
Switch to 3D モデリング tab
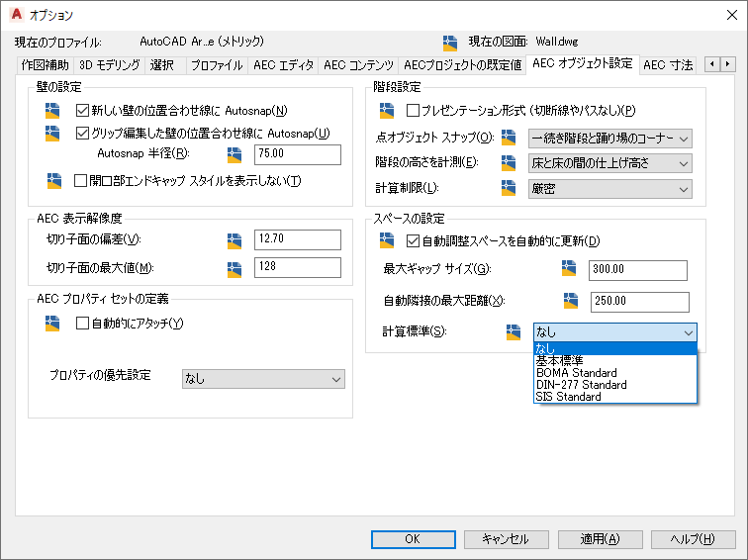click(x=109, y=65)
